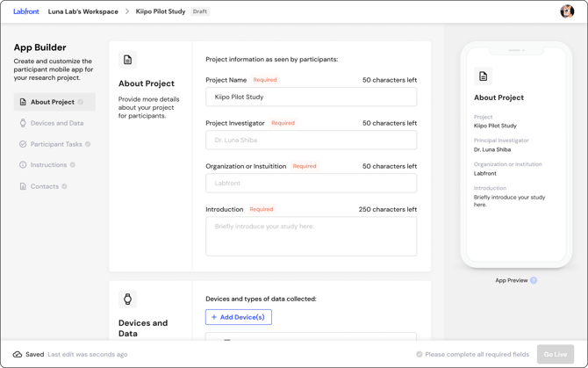The image size is (588, 368).
Task: Click the cloud Saved status icon
Action: (x=18, y=354)
